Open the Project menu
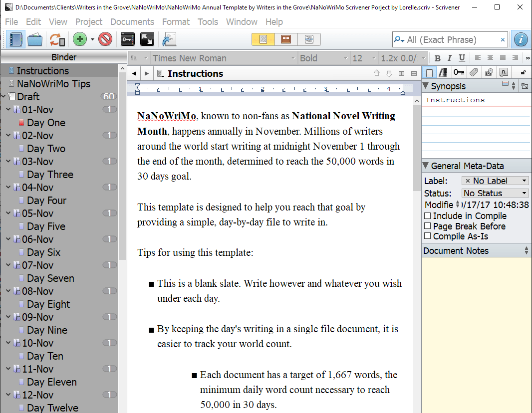The image size is (532, 413). [89, 22]
